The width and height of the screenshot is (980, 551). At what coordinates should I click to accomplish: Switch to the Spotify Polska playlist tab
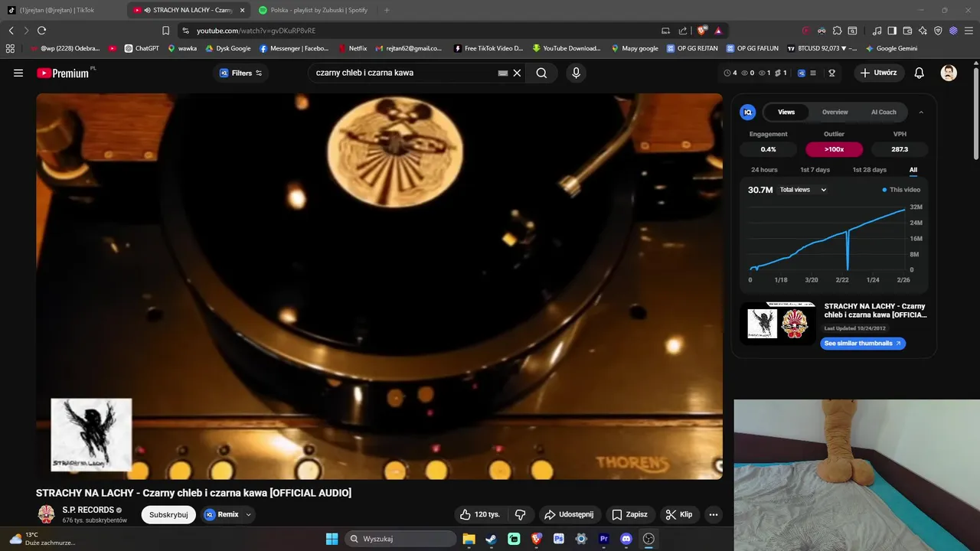click(314, 10)
